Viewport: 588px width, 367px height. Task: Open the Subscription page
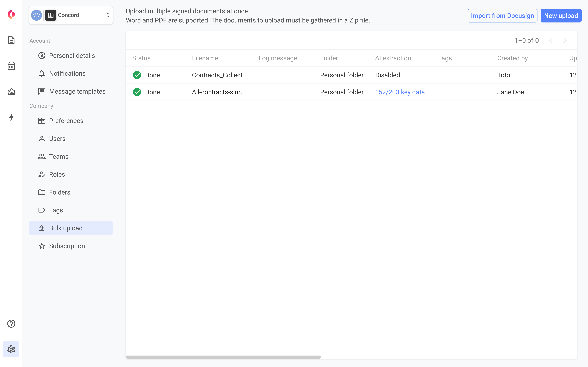(x=67, y=246)
